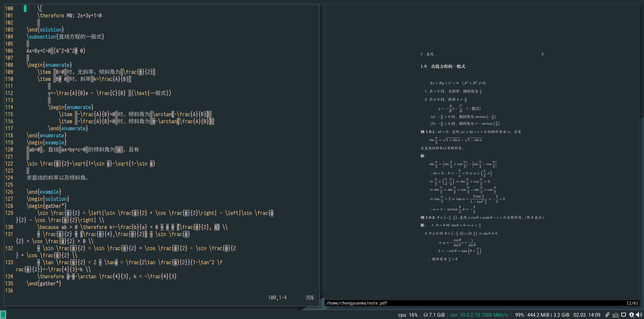This screenshot has height=319, width=644.
Task: Click the lan: 10.0.2.15 network status
Action: 479,315
